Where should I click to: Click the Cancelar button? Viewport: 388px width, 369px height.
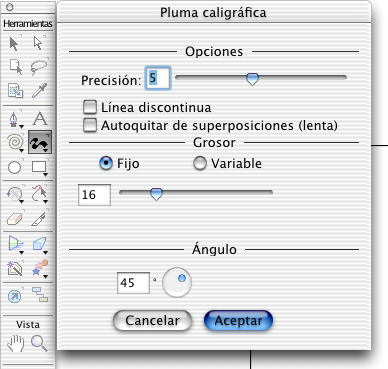click(152, 321)
